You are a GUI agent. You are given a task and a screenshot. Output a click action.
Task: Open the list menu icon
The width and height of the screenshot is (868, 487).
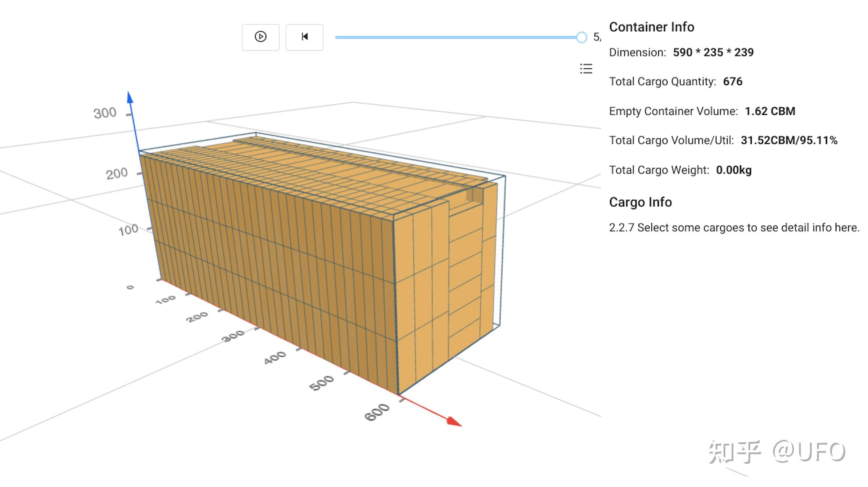(586, 68)
